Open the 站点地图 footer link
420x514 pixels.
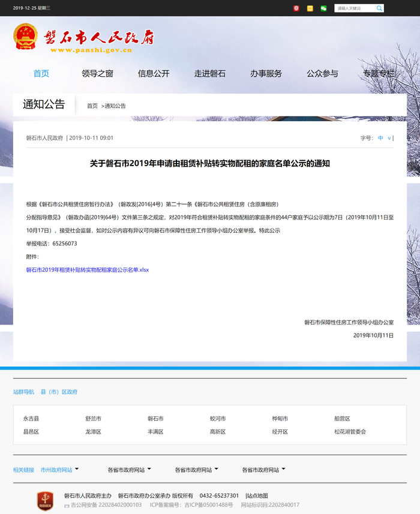click(257, 495)
